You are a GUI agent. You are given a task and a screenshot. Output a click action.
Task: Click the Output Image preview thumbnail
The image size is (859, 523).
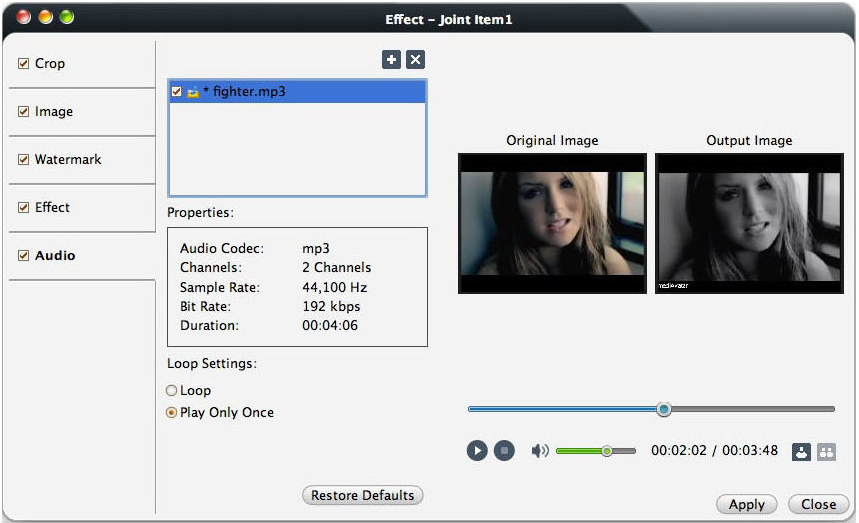tap(749, 223)
